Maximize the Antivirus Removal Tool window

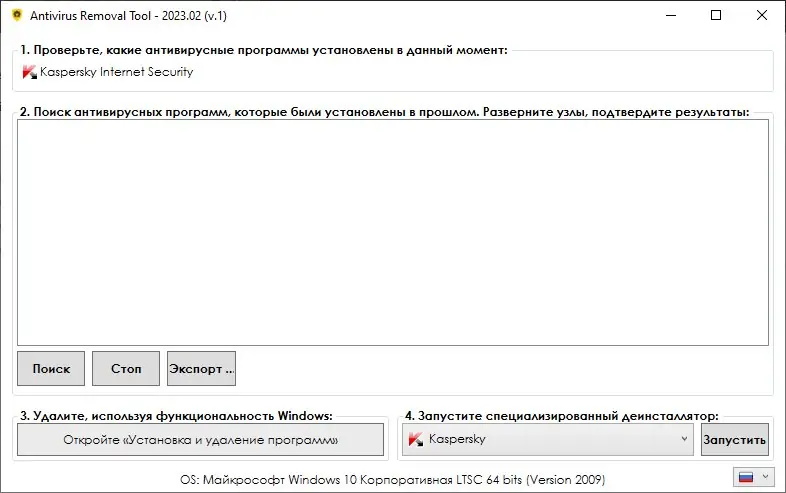[716, 15]
